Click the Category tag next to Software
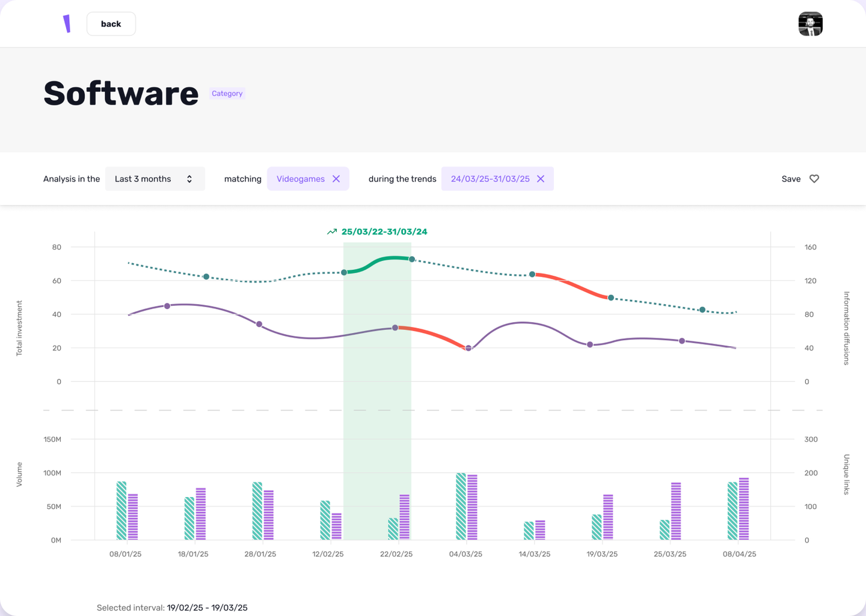The width and height of the screenshot is (866, 616). [227, 94]
